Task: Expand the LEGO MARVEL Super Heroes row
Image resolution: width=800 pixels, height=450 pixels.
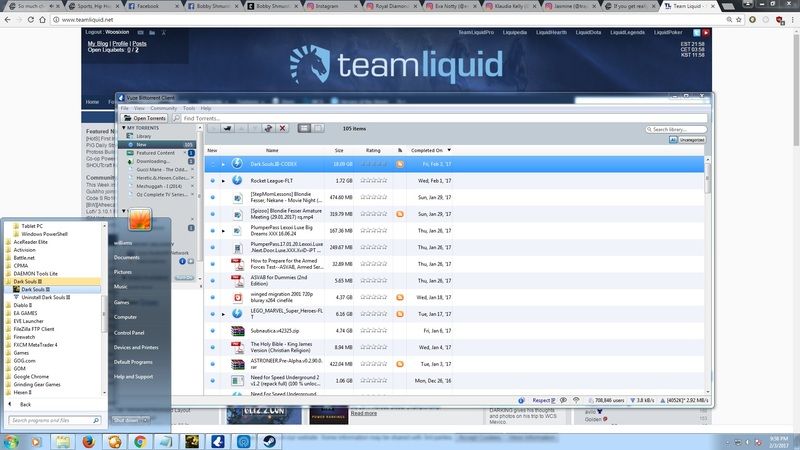Action: [223, 314]
